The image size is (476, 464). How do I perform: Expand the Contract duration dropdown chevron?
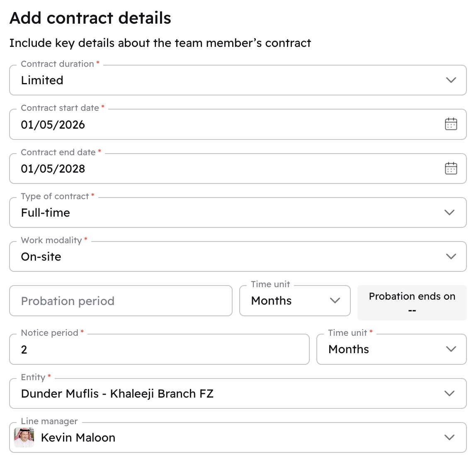tap(451, 80)
